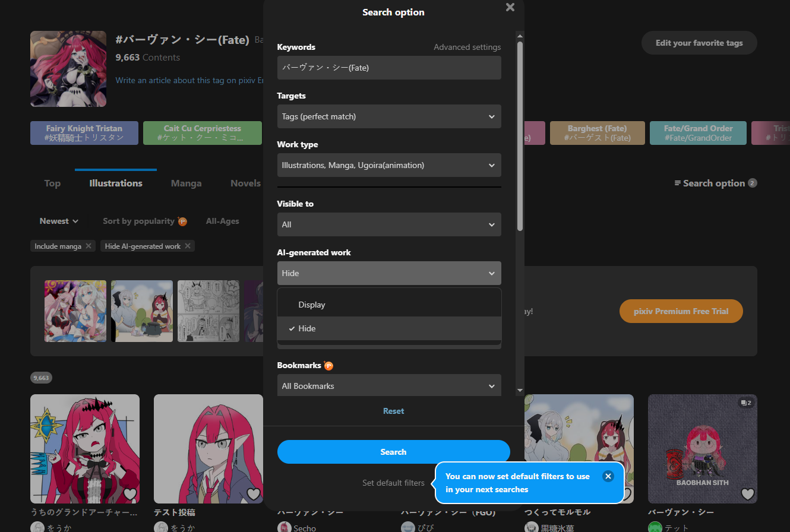Open Secho's avatar icon
The width and height of the screenshot is (790, 532).
tap(285, 528)
